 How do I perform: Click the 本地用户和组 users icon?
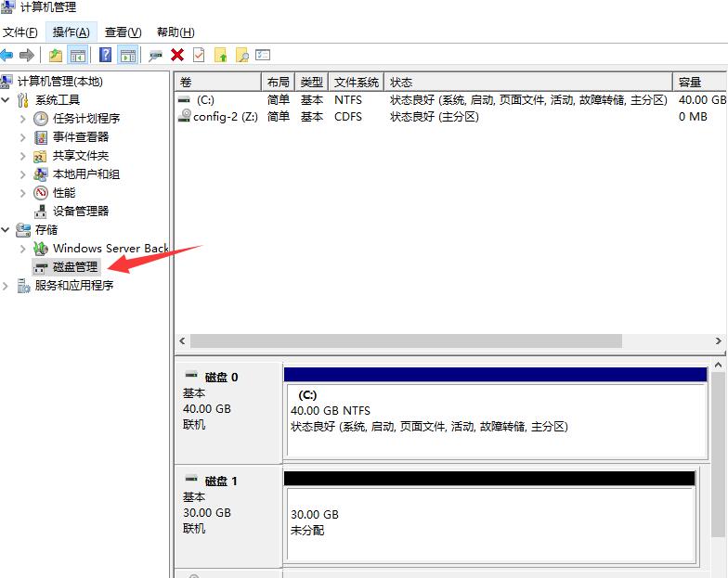pos(41,174)
